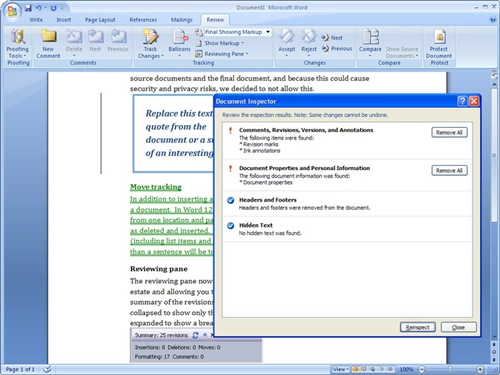Remove All comments, revisions, and annotations

(x=449, y=132)
